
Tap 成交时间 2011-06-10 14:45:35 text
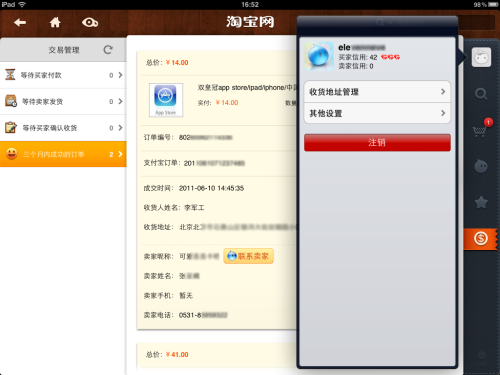coord(194,188)
